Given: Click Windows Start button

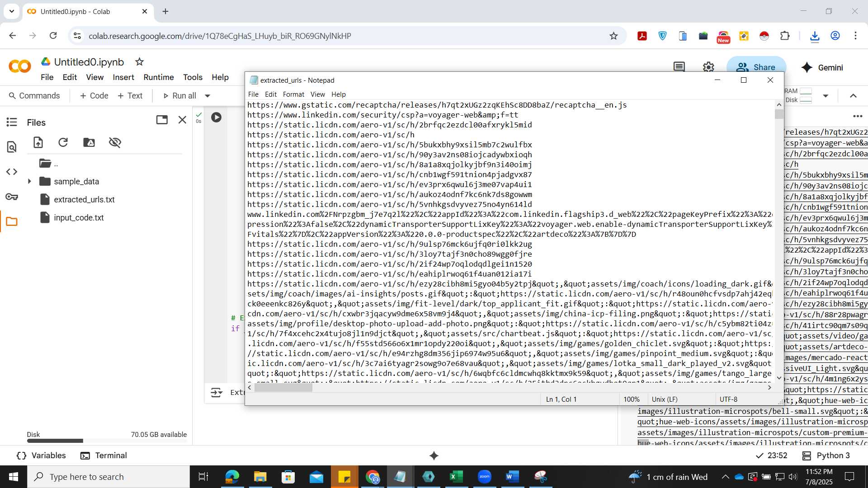Looking at the screenshot, I should point(14,477).
